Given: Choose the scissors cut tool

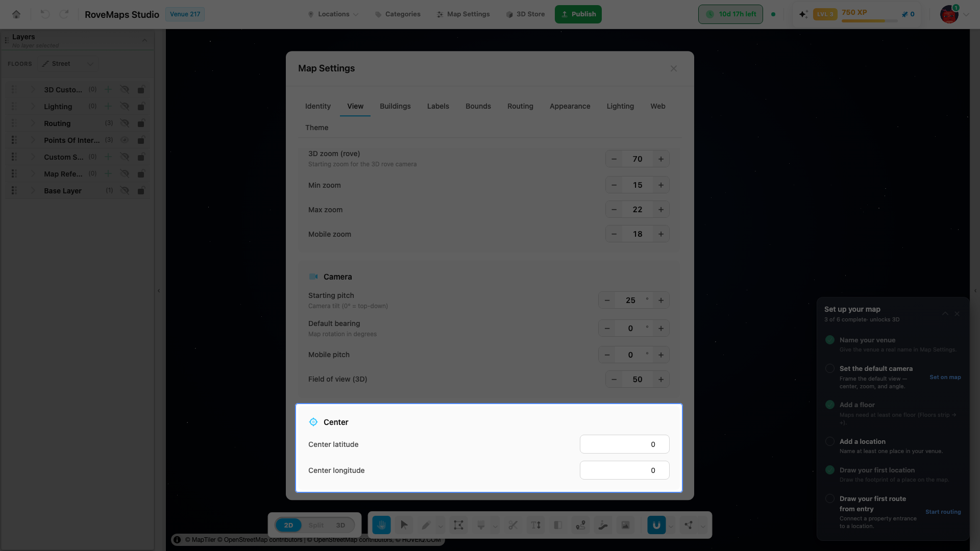Looking at the screenshot, I should coord(513,525).
